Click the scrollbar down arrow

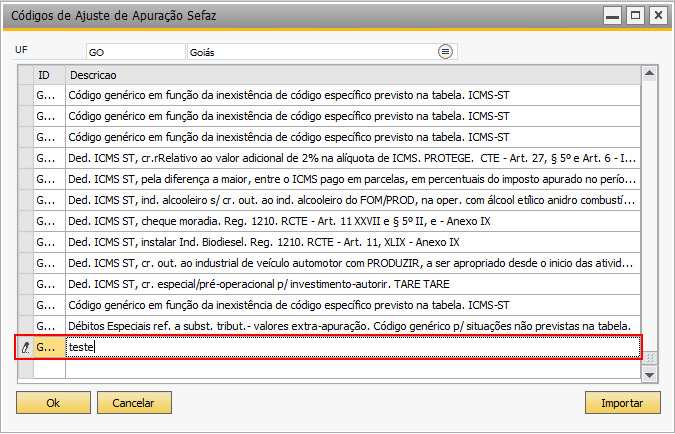point(649,375)
